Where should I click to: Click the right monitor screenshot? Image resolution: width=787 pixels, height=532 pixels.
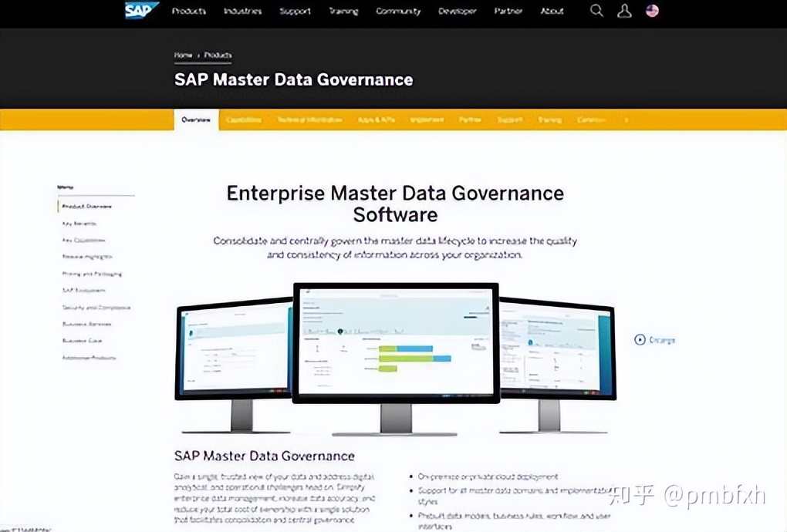point(558,348)
